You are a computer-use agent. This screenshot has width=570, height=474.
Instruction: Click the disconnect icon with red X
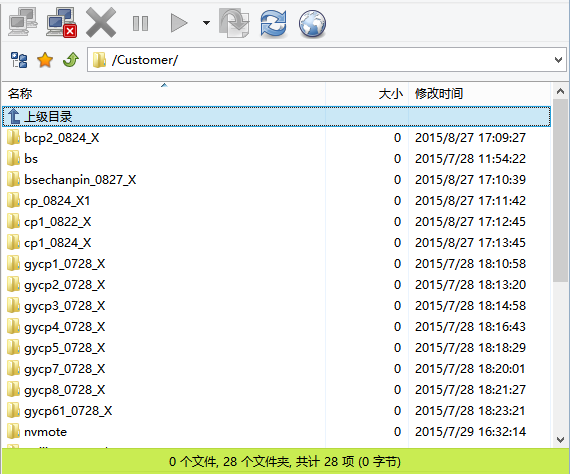(x=61, y=23)
